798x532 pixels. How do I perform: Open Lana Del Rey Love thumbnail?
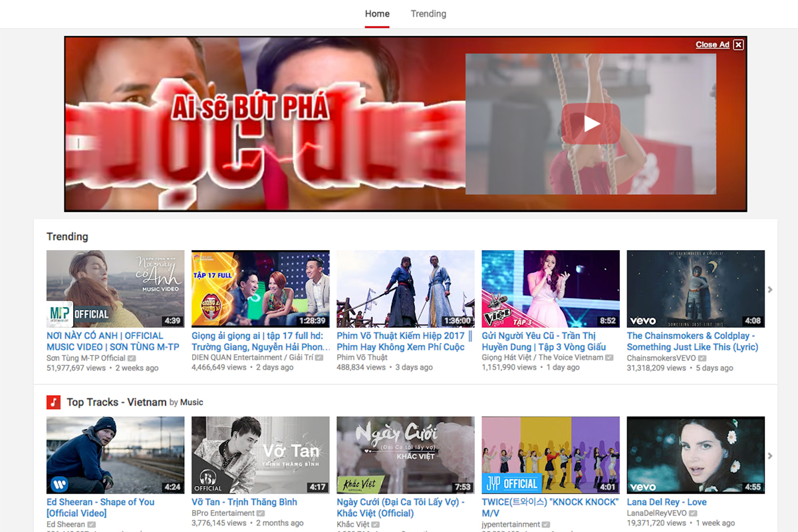pos(696,455)
